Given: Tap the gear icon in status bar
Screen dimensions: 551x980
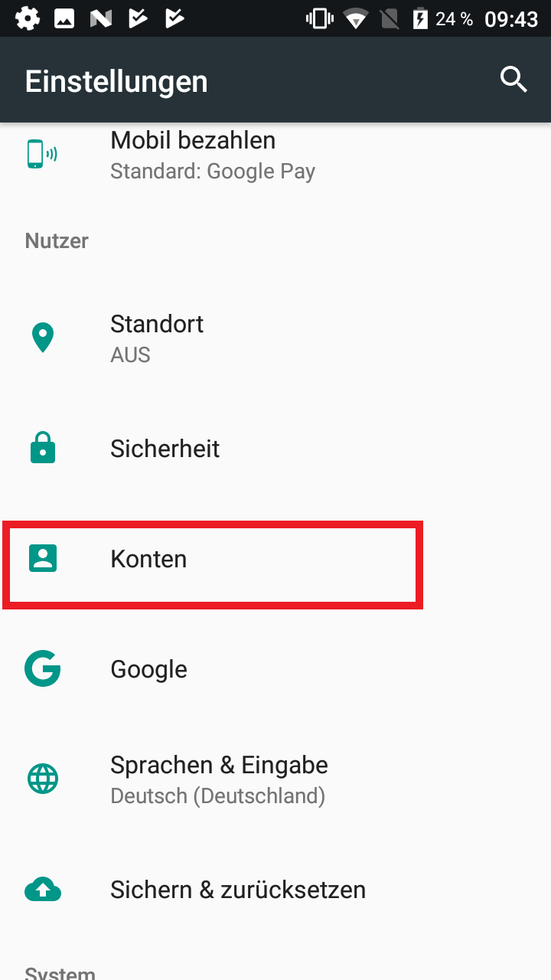Looking at the screenshot, I should [28, 18].
